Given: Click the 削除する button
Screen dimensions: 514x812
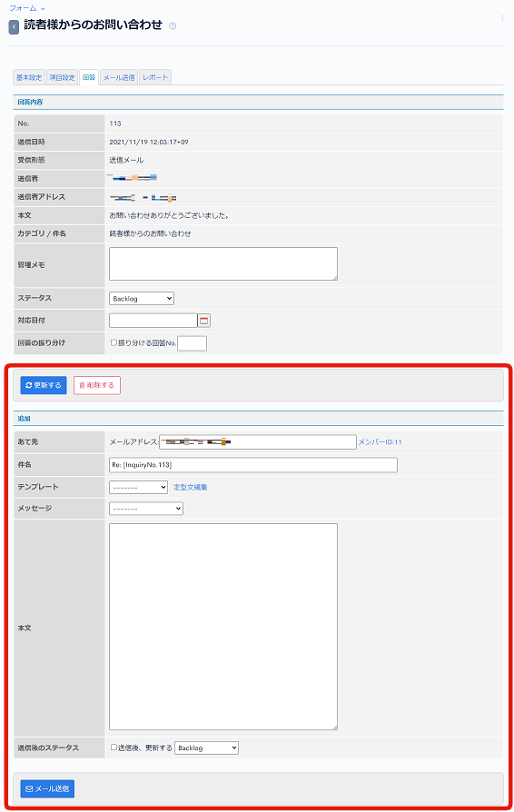Looking at the screenshot, I should point(97,385).
